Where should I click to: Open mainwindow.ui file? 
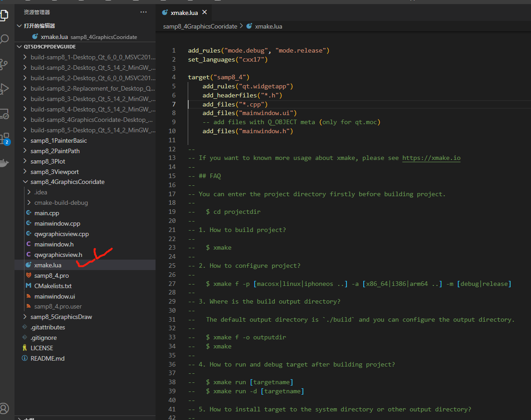coord(54,296)
